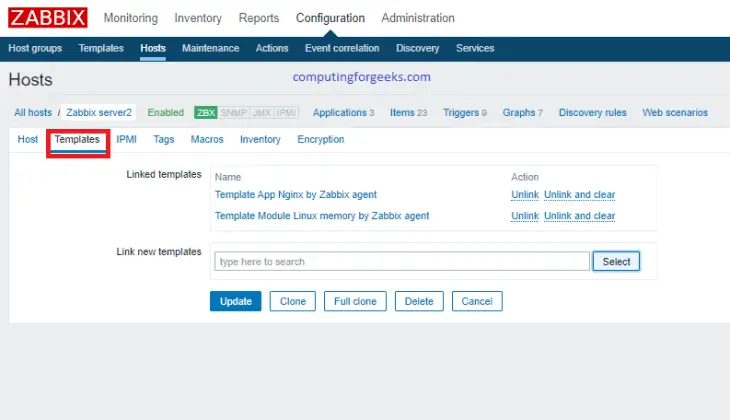Open the Monitoring menu
Image resolution: width=730 pixels, height=420 pixels.
click(130, 18)
